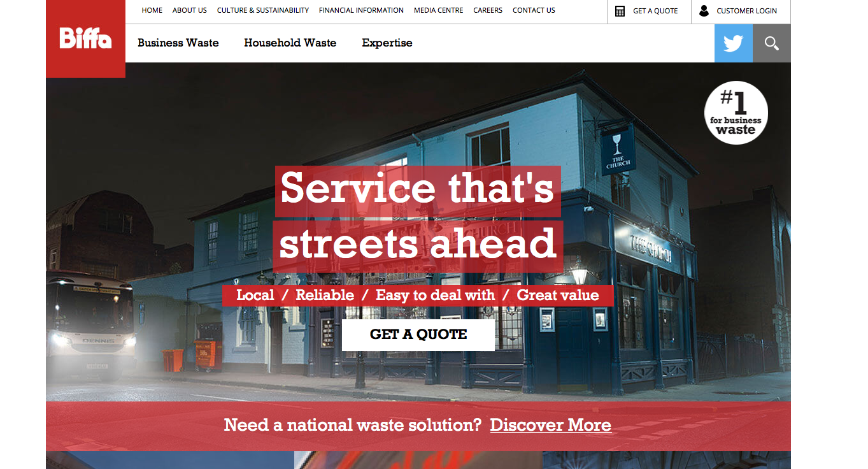This screenshot has width=868, height=469.
Task: Open the Twitter bird icon
Action: pyautogui.click(x=733, y=43)
